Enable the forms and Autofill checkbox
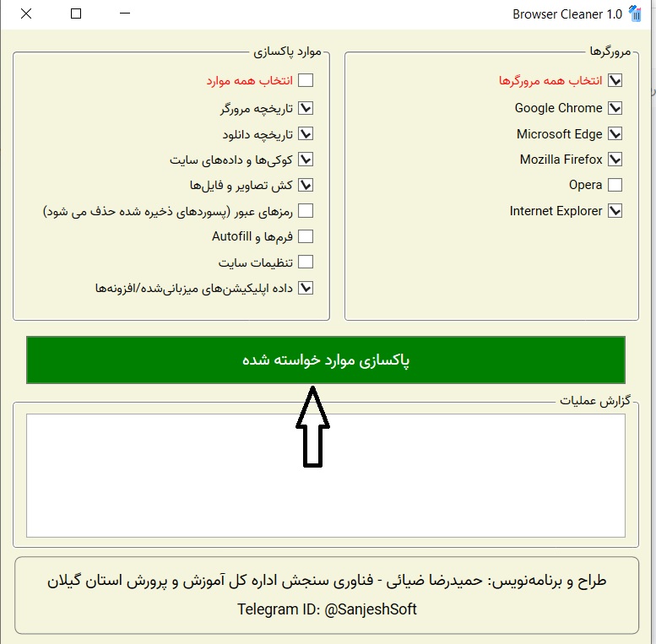 [306, 236]
